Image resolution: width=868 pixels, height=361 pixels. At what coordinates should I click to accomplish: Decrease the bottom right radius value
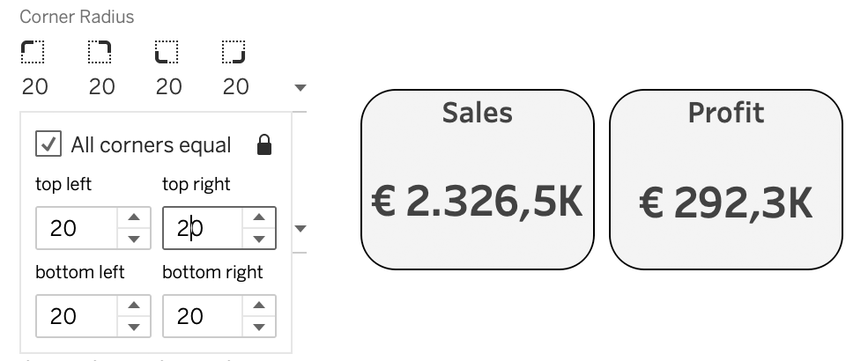pyautogui.click(x=260, y=327)
